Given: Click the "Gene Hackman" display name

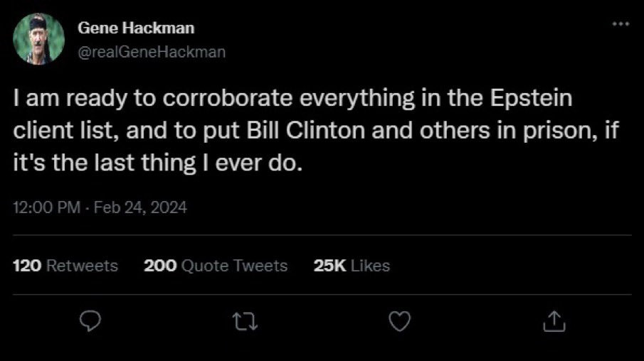Looking at the screenshot, I should point(135,28).
